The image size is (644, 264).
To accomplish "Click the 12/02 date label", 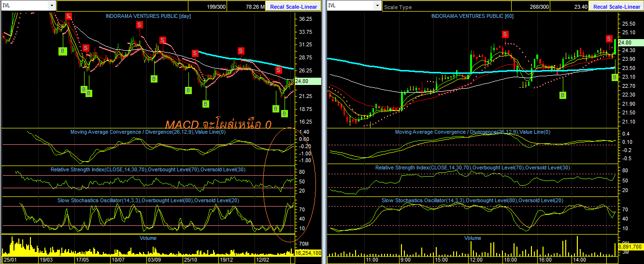I will click(x=262, y=260).
